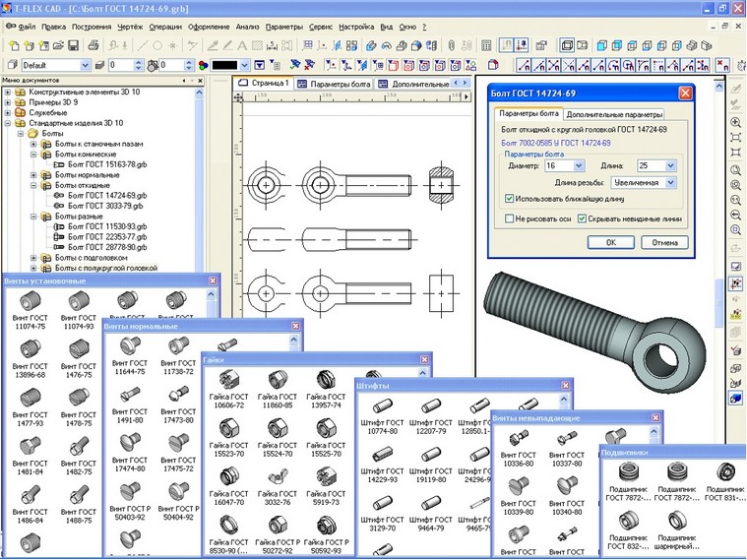Close the Штифты palette window
Image resolution: width=747 pixels, height=560 pixels.
point(566,386)
